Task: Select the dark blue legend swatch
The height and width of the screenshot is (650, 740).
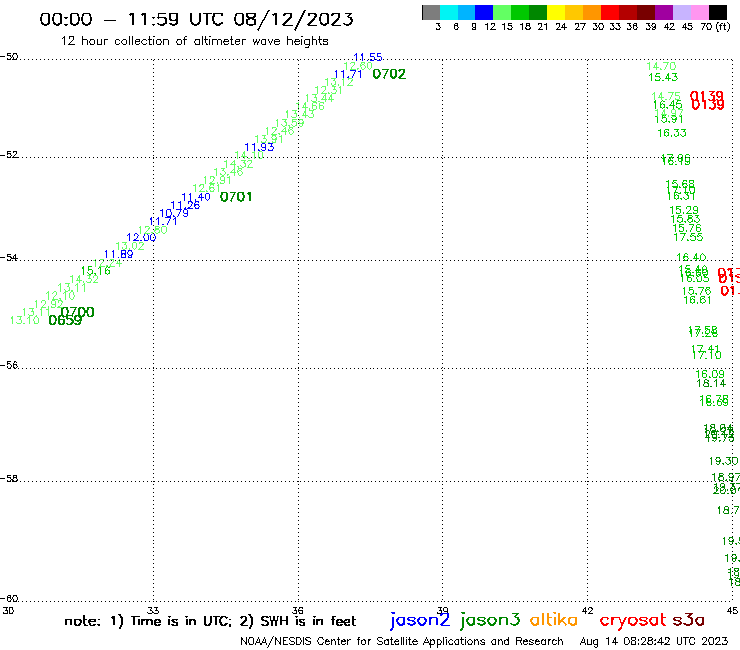Action: pyautogui.click(x=484, y=12)
